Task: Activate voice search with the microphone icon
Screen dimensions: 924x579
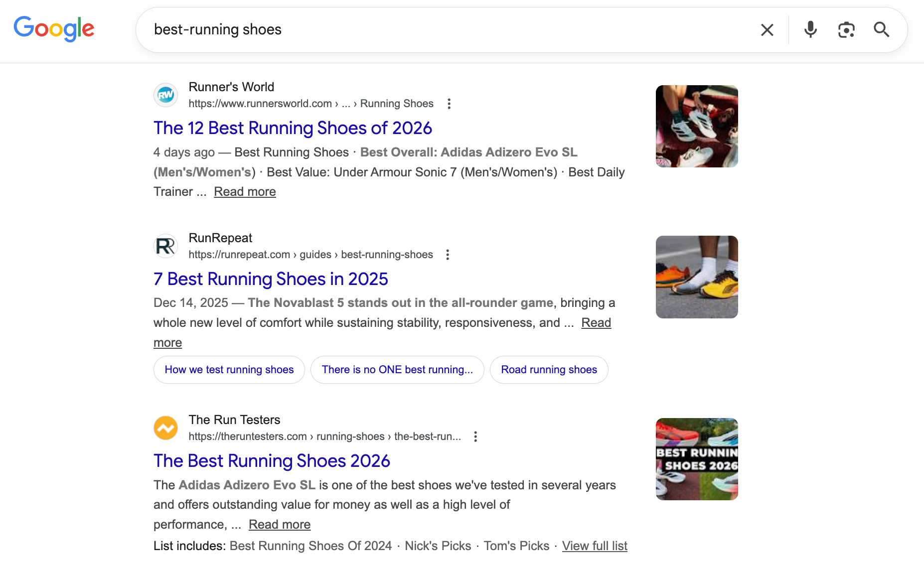Action: [x=810, y=30]
